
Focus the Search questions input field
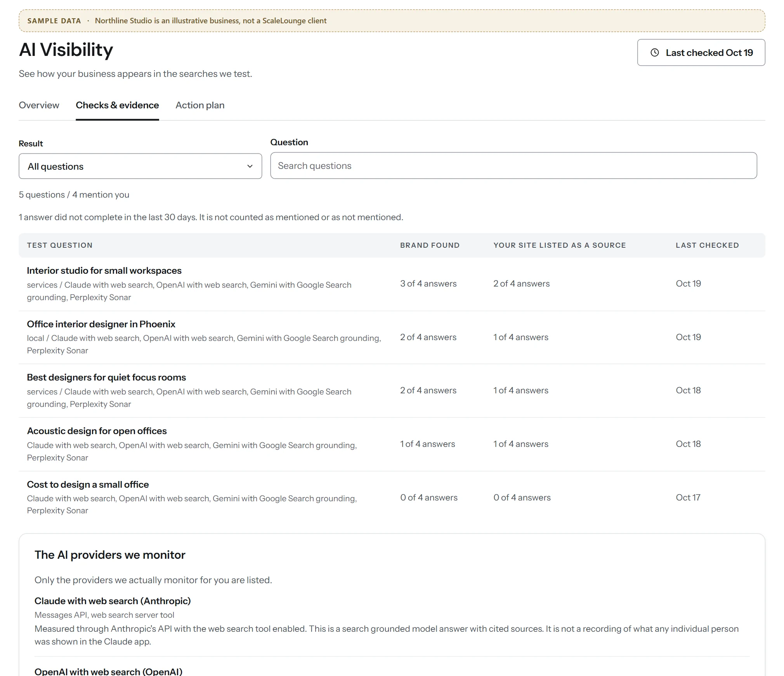pos(513,165)
